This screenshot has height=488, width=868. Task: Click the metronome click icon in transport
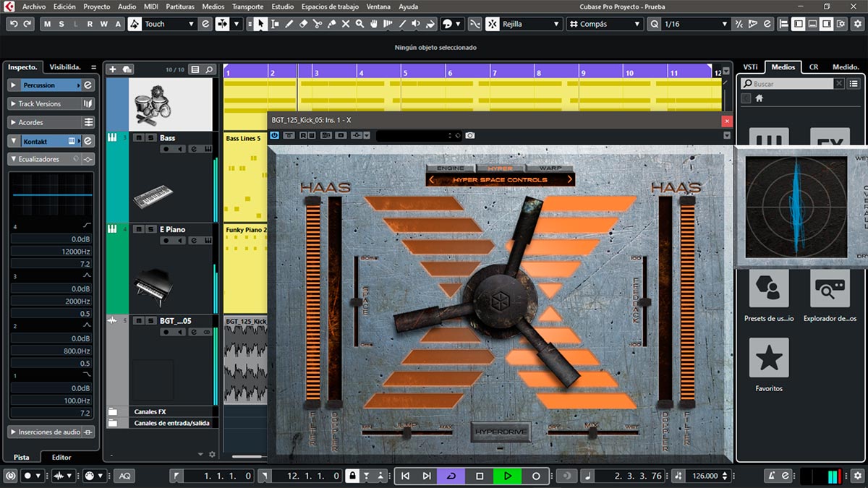[772, 476]
